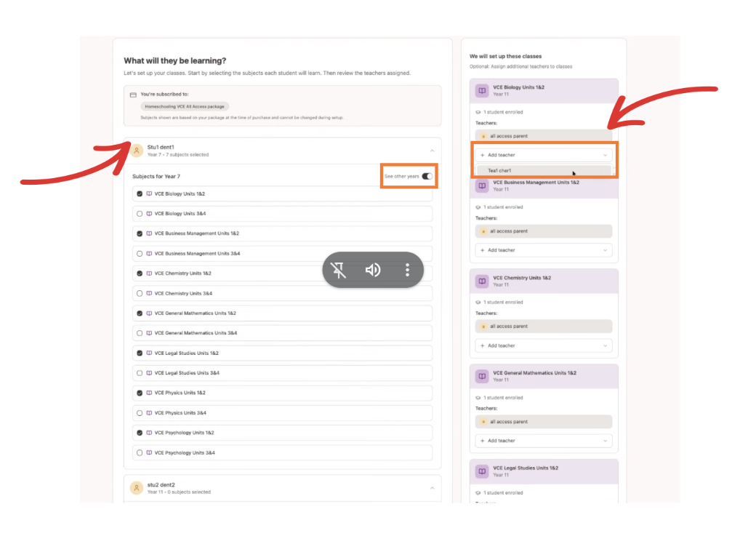This screenshot has width=756, height=544.
Task: Open the three-dot overflow menu on the floating bar
Action: pos(407,270)
